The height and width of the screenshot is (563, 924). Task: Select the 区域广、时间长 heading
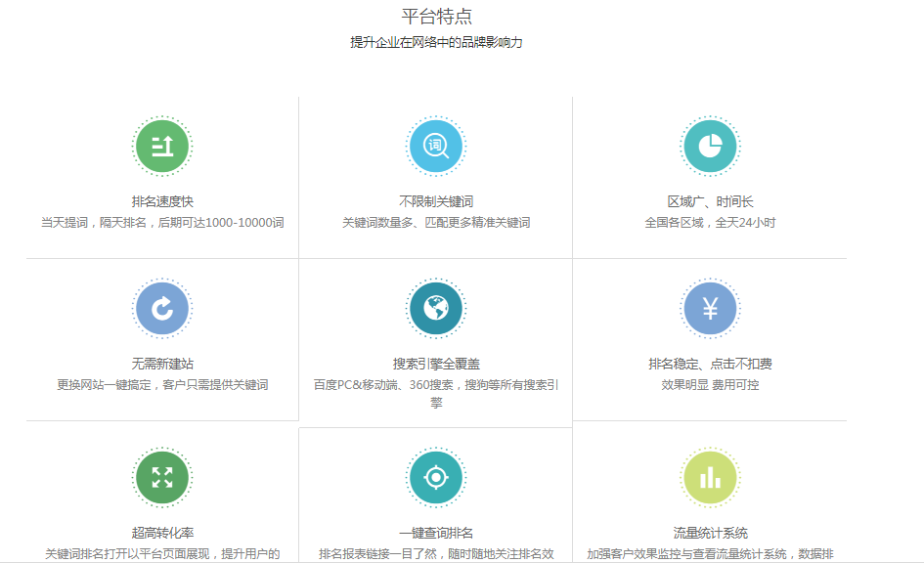pos(710,201)
